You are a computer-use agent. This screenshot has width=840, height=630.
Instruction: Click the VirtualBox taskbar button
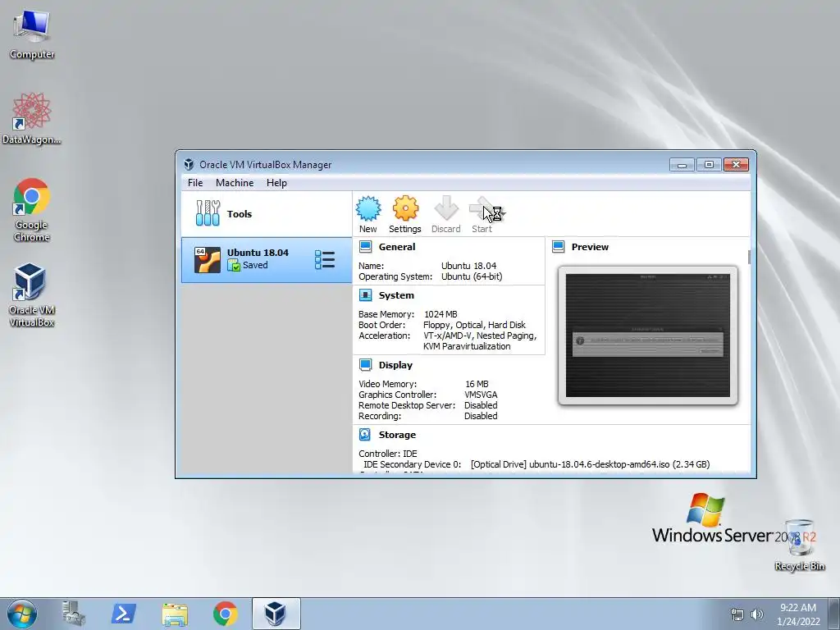pyautogui.click(x=276, y=614)
